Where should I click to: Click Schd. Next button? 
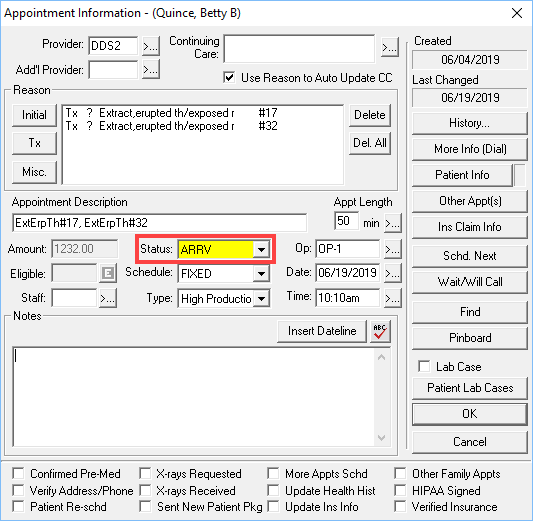click(469, 256)
